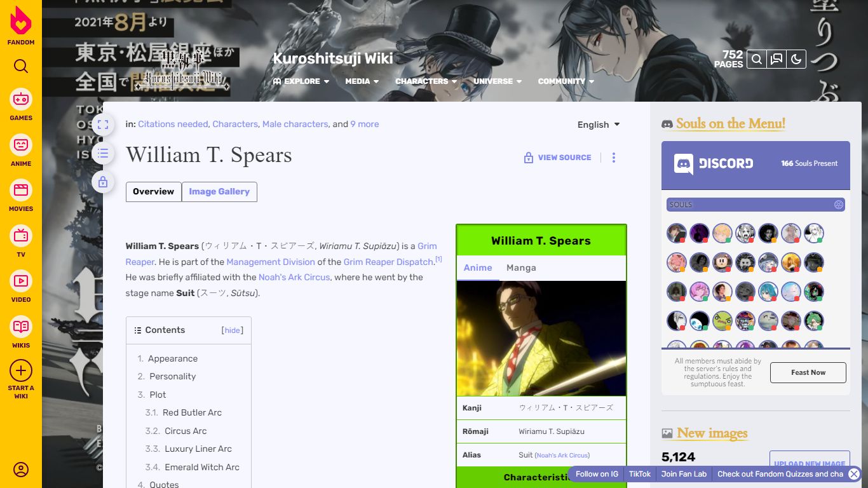Open the English language dropdown
The image size is (868, 488).
pos(599,125)
